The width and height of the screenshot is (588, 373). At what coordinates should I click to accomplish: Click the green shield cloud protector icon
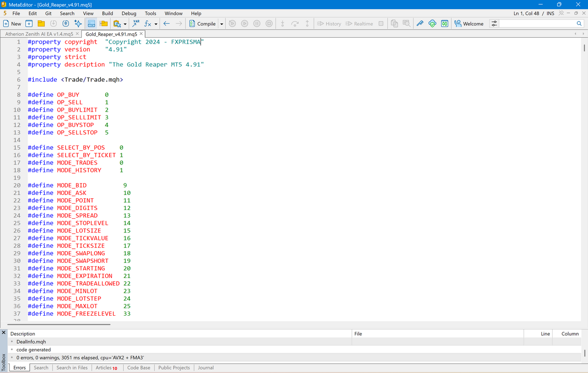coord(432,23)
